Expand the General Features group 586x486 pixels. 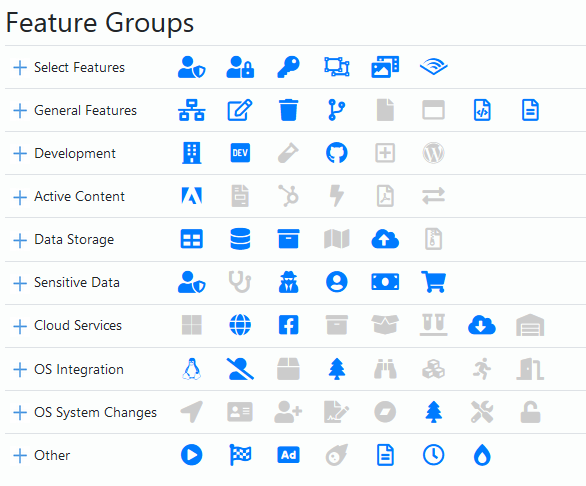[x=20, y=111]
